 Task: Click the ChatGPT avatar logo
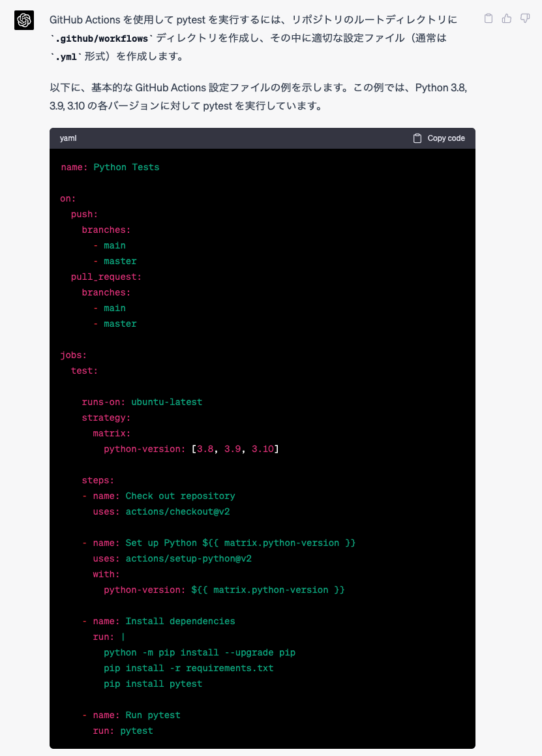pyautogui.click(x=24, y=20)
